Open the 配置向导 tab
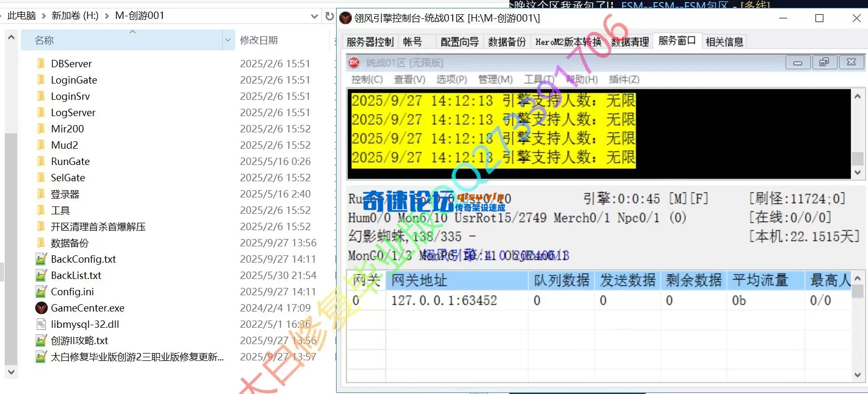The height and width of the screenshot is (394, 868). click(x=459, y=42)
